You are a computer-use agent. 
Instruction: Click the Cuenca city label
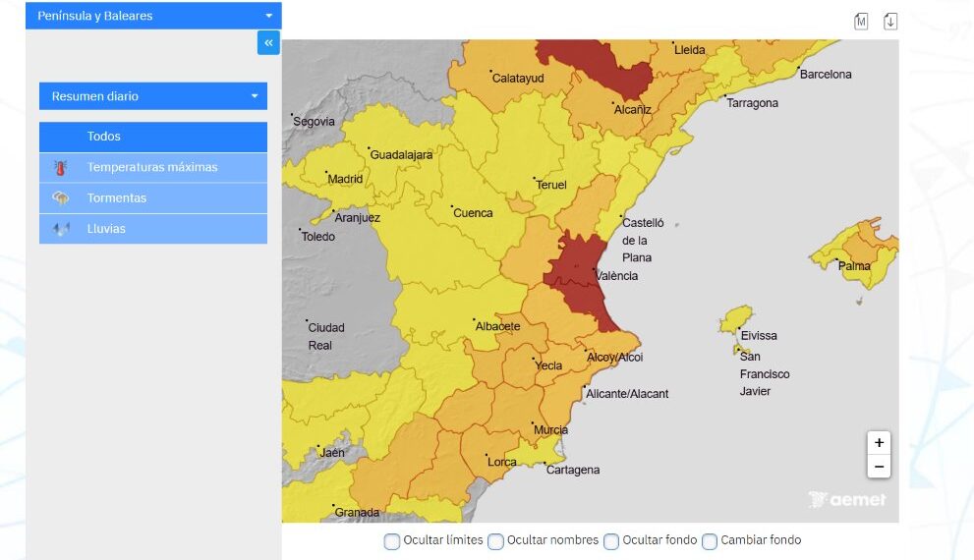click(473, 213)
